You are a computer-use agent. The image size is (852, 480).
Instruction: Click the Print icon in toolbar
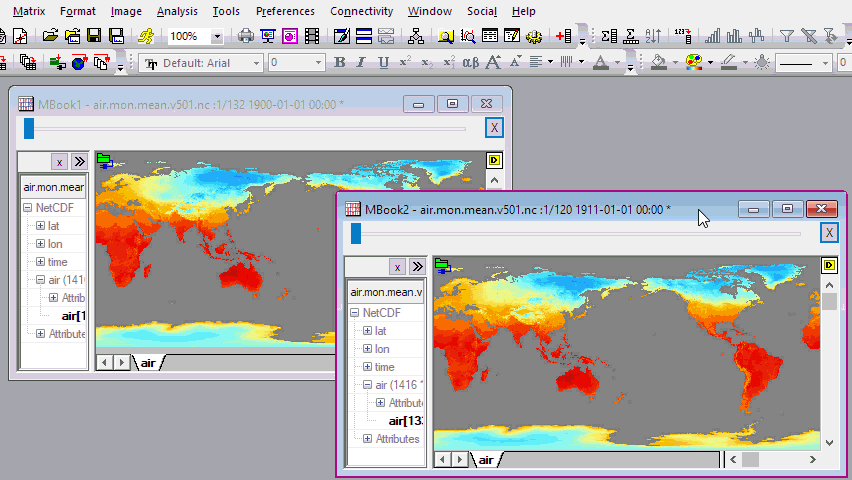pos(246,36)
